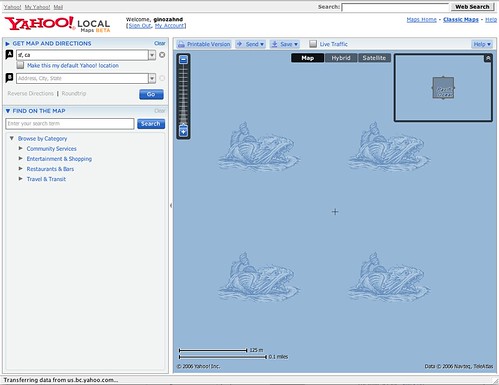Click the Yahoo! Local Maps logo
Screen dimensions: 499x385
tap(57, 24)
